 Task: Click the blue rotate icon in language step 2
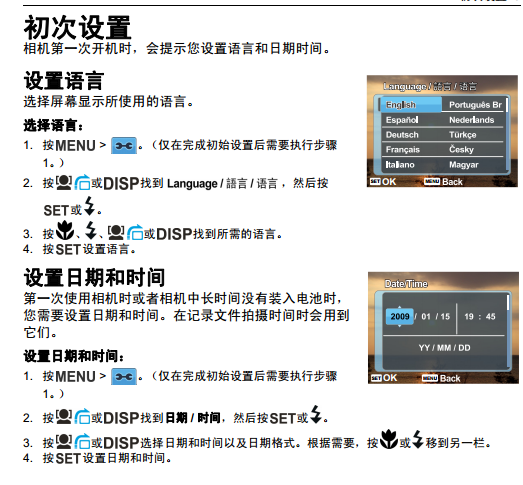tap(82, 182)
